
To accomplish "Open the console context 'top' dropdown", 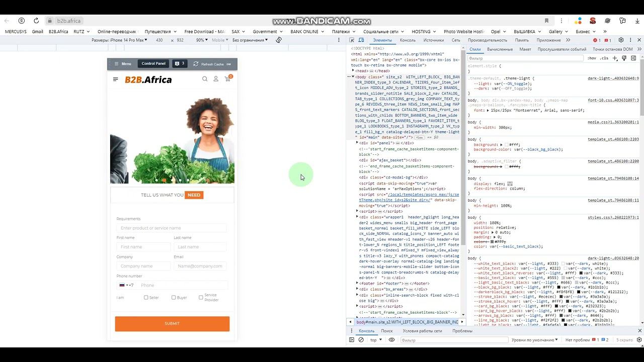I will pyautogui.click(x=376, y=340).
